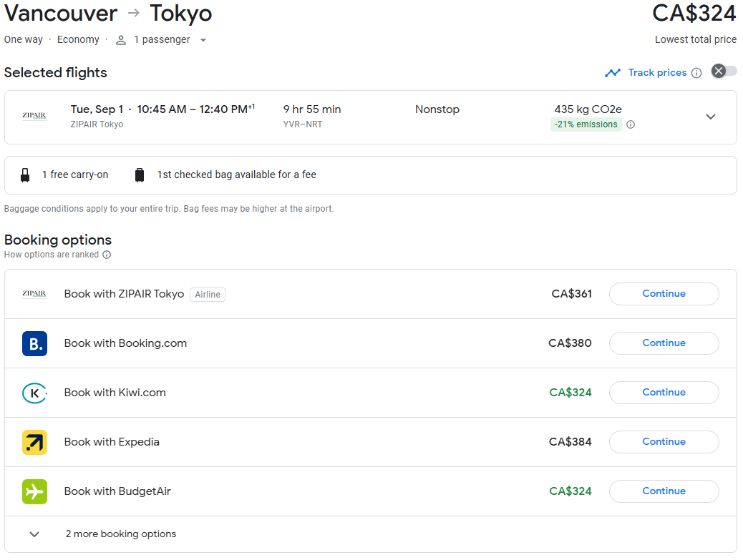Click the BudgetAir airplane logo icon

click(34, 491)
